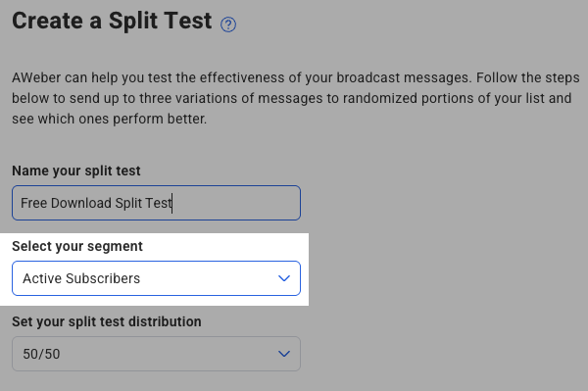Click the chevron arrow in the 50/50 dropdown
The width and height of the screenshot is (588, 391).
pos(284,354)
